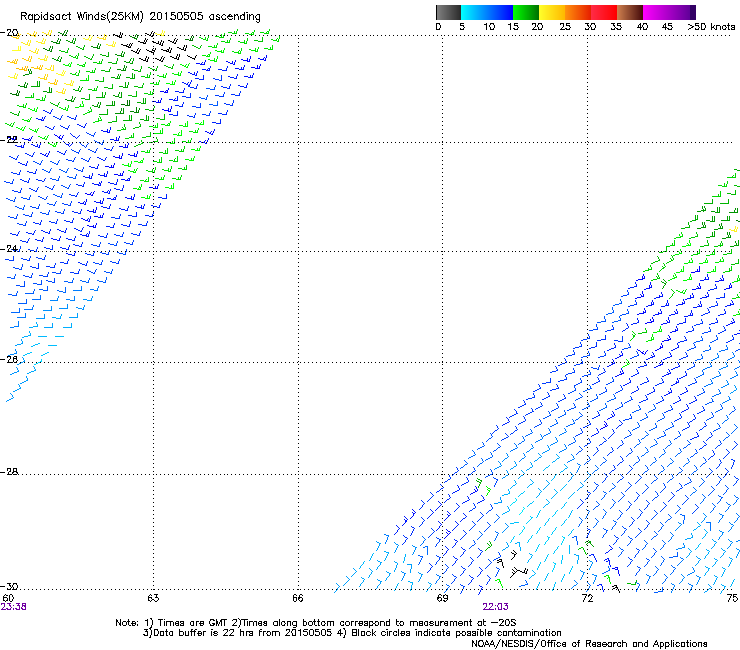Click the '25' legend tick label
740x650 pixels.
[565, 27]
